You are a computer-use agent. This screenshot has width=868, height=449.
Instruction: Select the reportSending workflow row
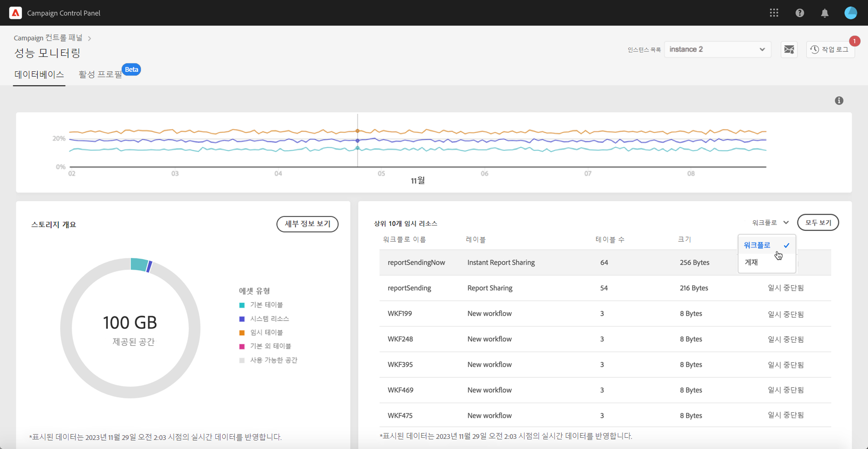coord(605,288)
